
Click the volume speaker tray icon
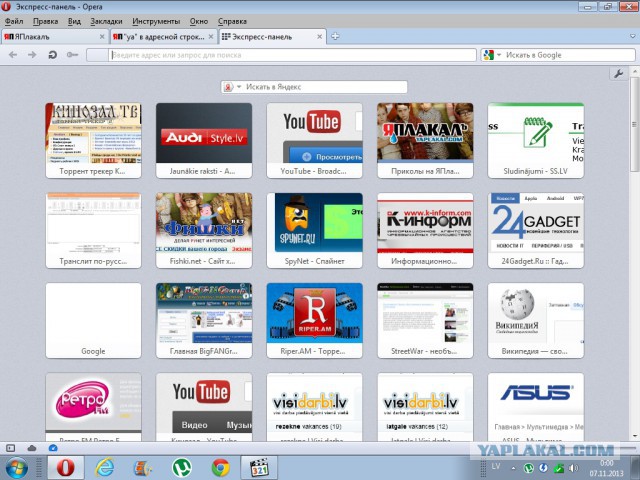(573, 468)
